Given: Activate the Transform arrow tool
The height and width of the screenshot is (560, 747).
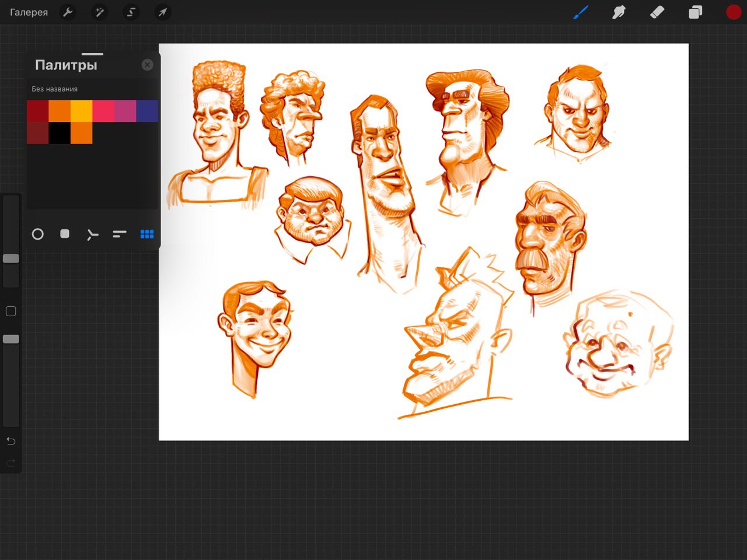Looking at the screenshot, I should click(163, 12).
